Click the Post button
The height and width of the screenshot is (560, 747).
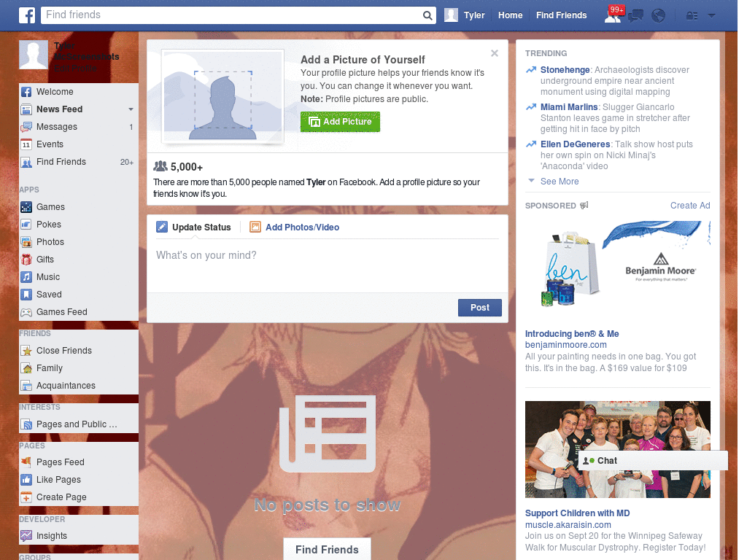[x=480, y=308]
